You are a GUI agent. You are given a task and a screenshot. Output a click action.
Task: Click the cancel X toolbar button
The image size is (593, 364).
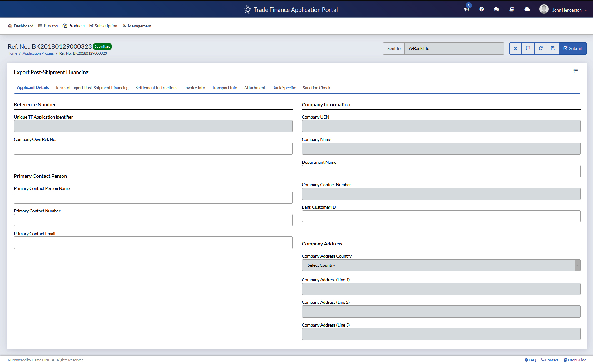coord(516,48)
